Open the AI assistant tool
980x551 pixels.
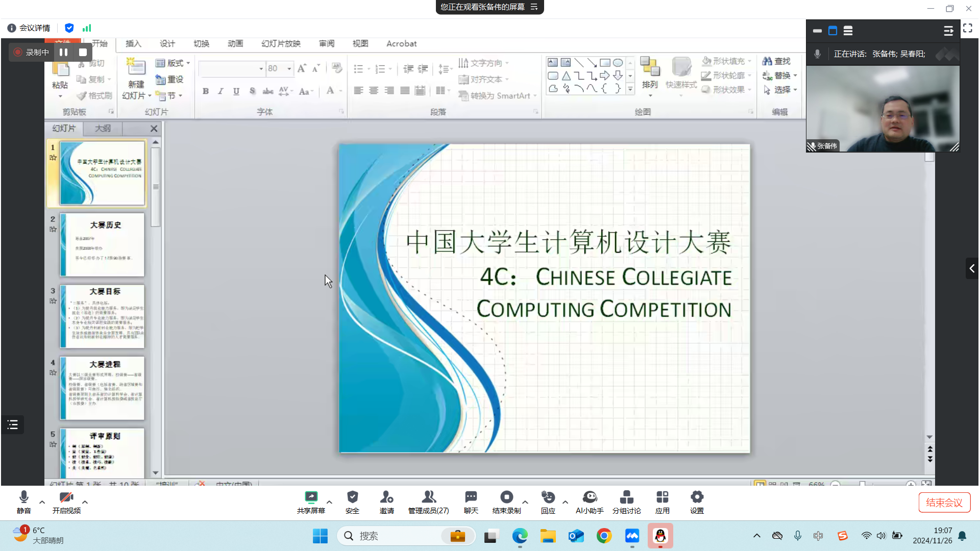click(x=590, y=497)
